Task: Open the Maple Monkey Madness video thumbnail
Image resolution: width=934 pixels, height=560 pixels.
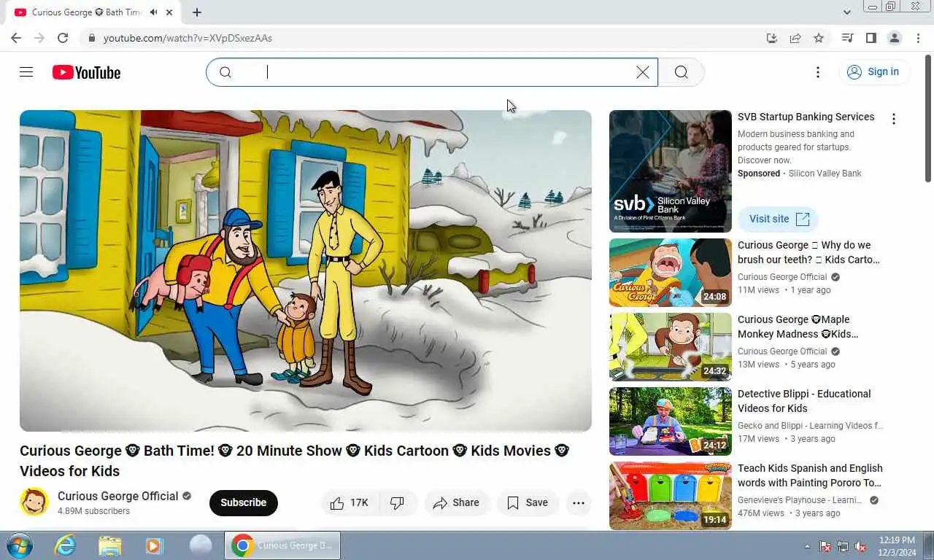Action: (671, 347)
